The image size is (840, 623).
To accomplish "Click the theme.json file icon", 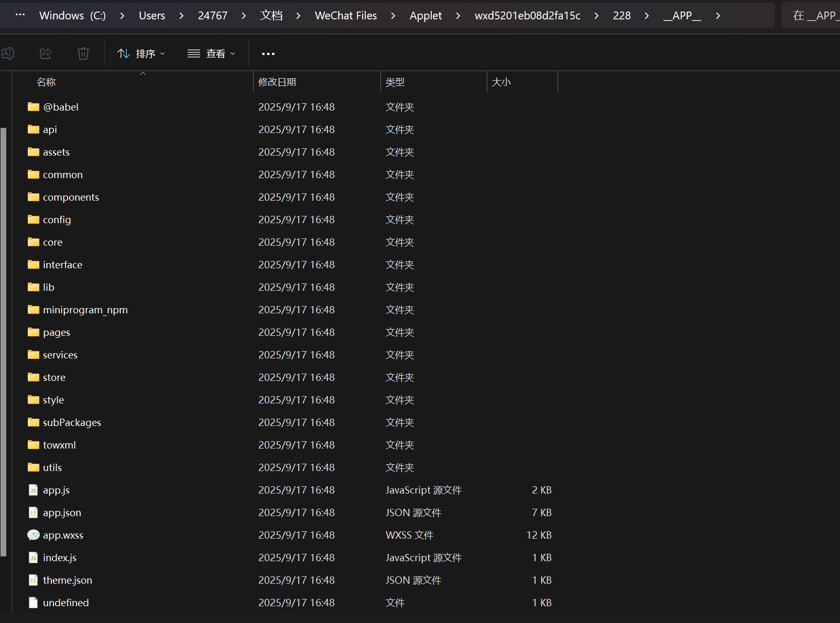I will (34, 580).
